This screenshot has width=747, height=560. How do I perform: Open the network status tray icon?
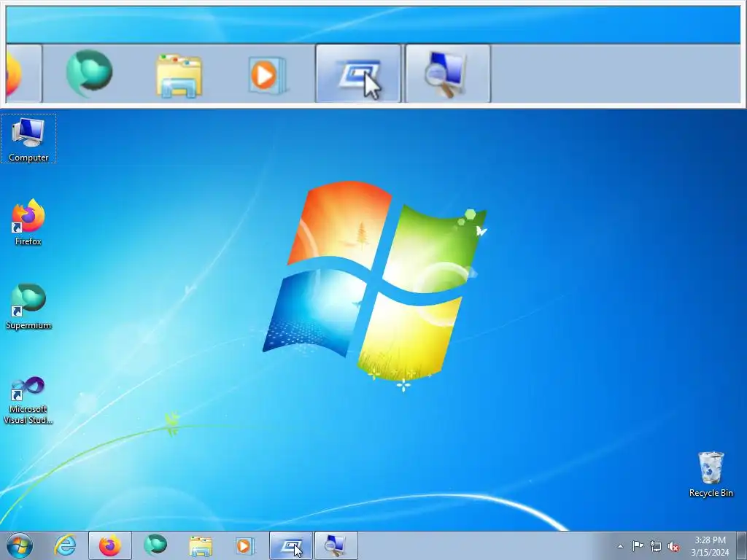click(656, 546)
